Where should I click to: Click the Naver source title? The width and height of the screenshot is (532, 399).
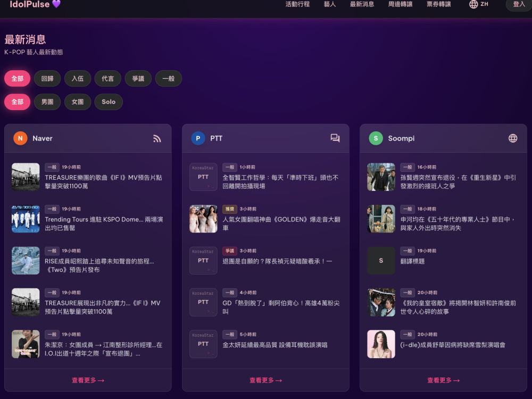tap(43, 138)
